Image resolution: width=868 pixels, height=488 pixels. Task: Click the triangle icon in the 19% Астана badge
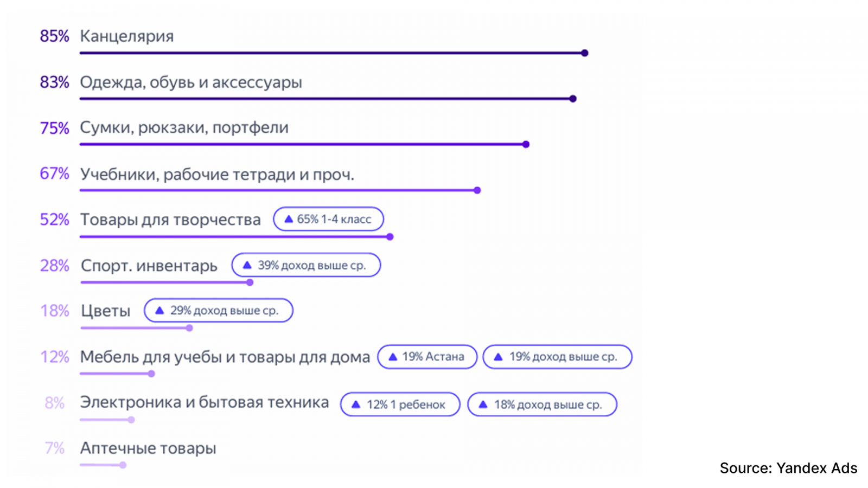click(393, 357)
